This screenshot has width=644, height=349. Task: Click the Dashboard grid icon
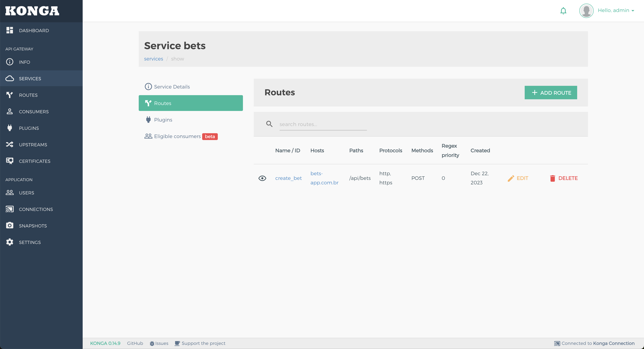tap(10, 30)
